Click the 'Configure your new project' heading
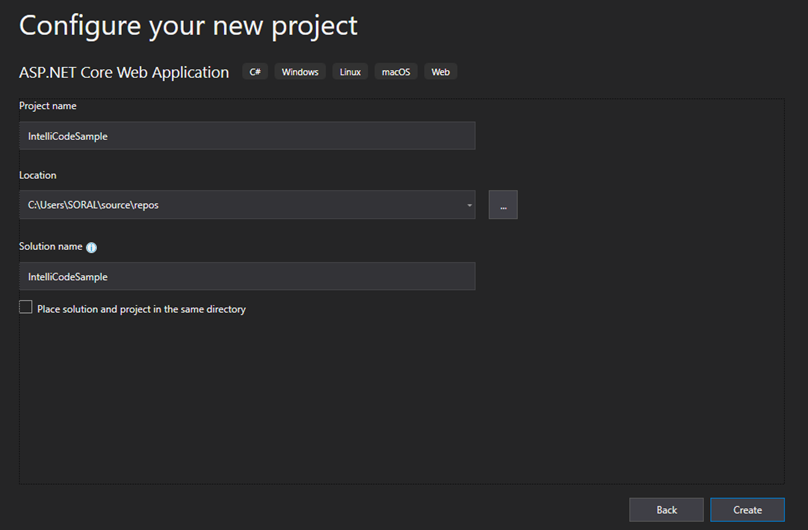The height and width of the screenshot is (530, 808). point(188,26)
